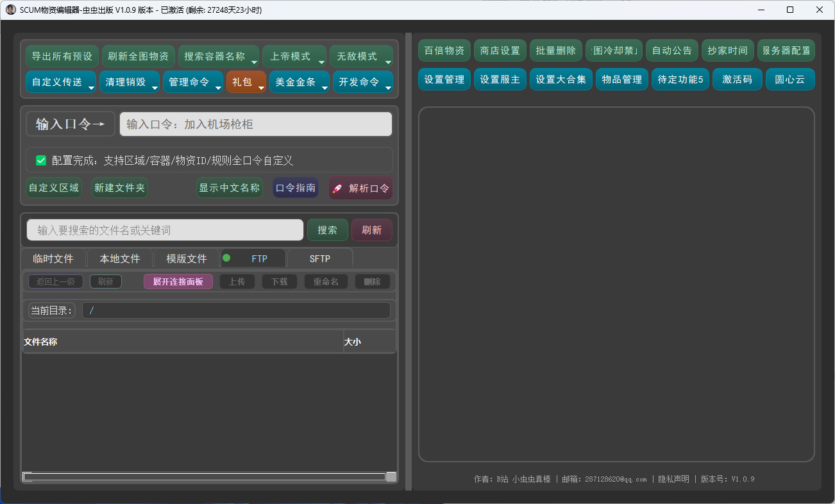Minimize the SCUM物资编辑器 window
The image size is (835, 504).
761,10
